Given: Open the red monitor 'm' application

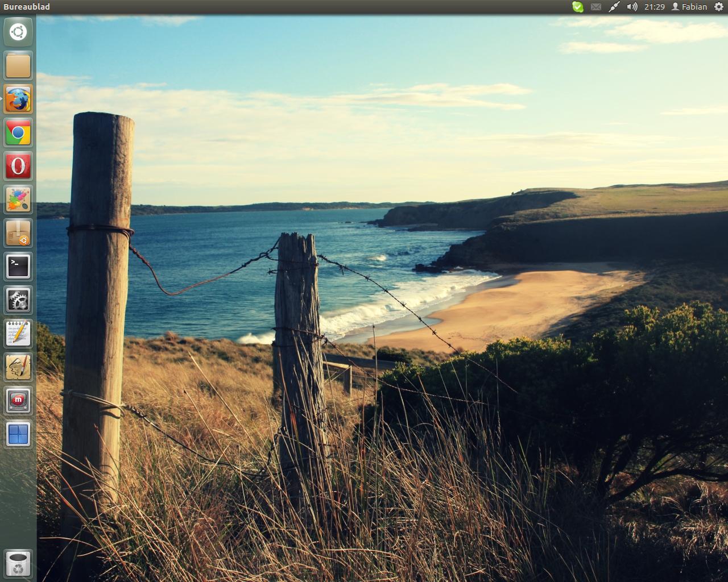Looking at the screenshot, I should click(18, 401).
